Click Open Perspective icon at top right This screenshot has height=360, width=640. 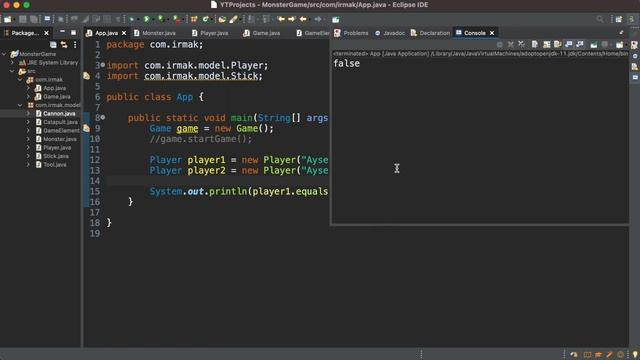pos(619,19)
